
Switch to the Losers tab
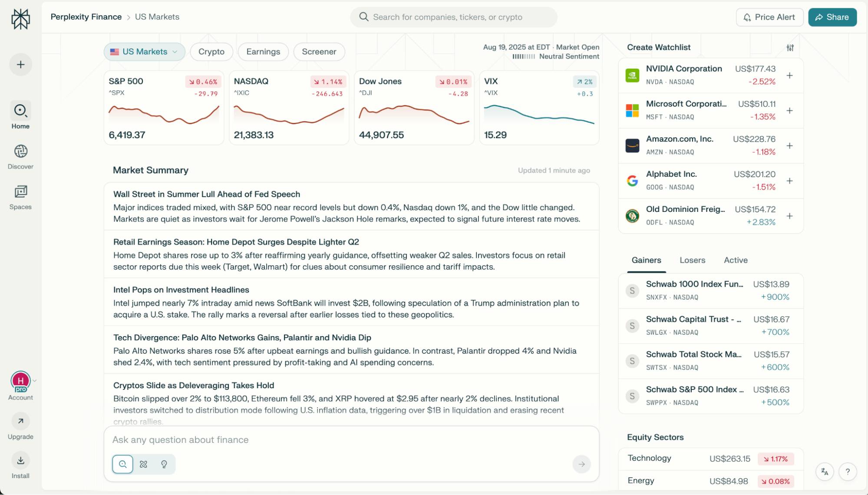click(x=692, y=260)
